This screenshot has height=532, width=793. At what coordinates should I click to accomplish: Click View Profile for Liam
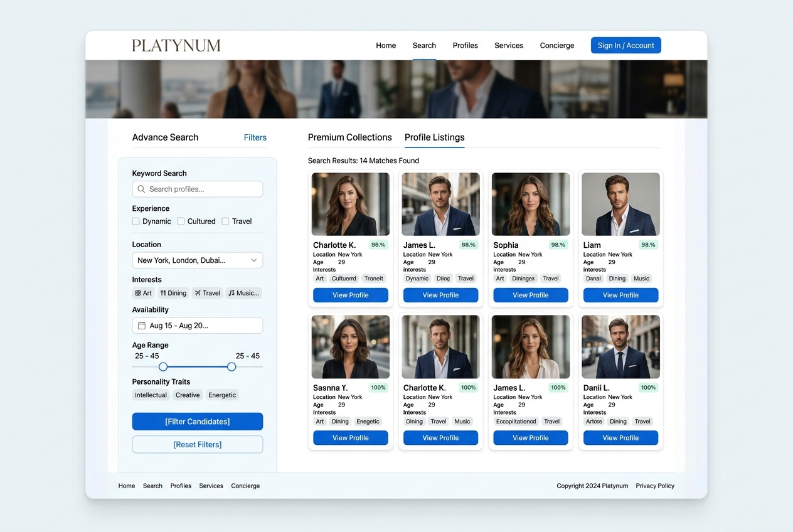click(620, 295)
